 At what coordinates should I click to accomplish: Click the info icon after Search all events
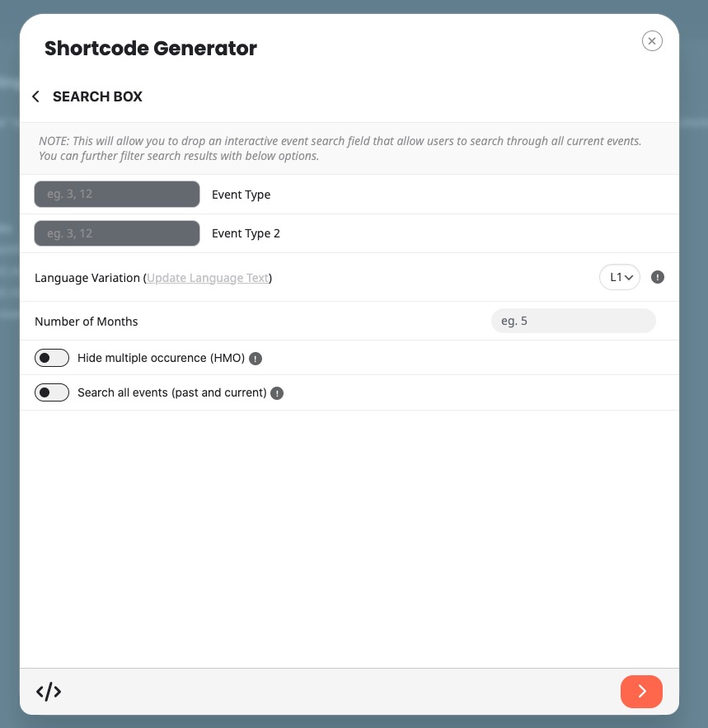point(277,393)
